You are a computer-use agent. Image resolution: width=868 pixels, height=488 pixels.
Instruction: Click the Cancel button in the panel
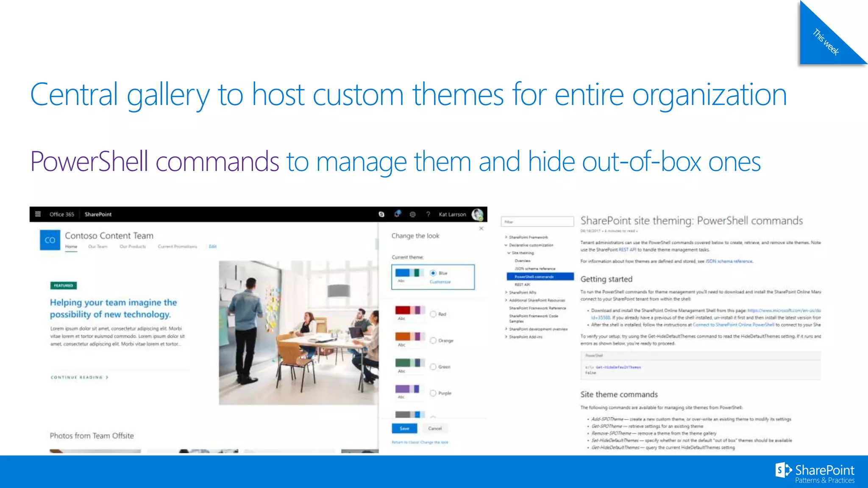(x=435, y=429)
